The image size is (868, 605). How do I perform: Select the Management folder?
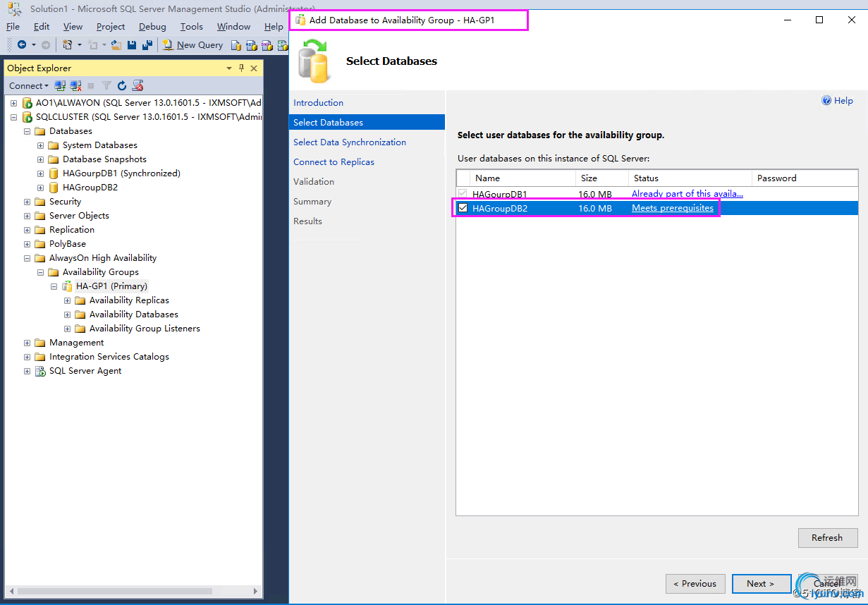(76, 342)
